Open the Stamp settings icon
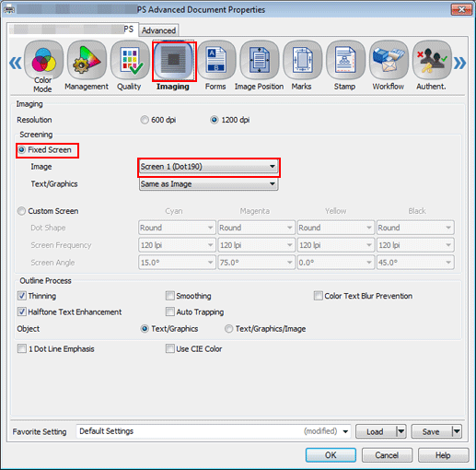 coord(345,61)
